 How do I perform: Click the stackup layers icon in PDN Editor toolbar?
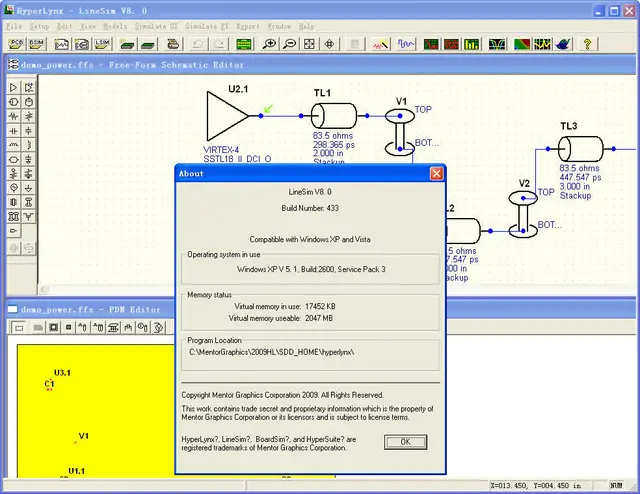pyautogui.click(x=113, y=327)
